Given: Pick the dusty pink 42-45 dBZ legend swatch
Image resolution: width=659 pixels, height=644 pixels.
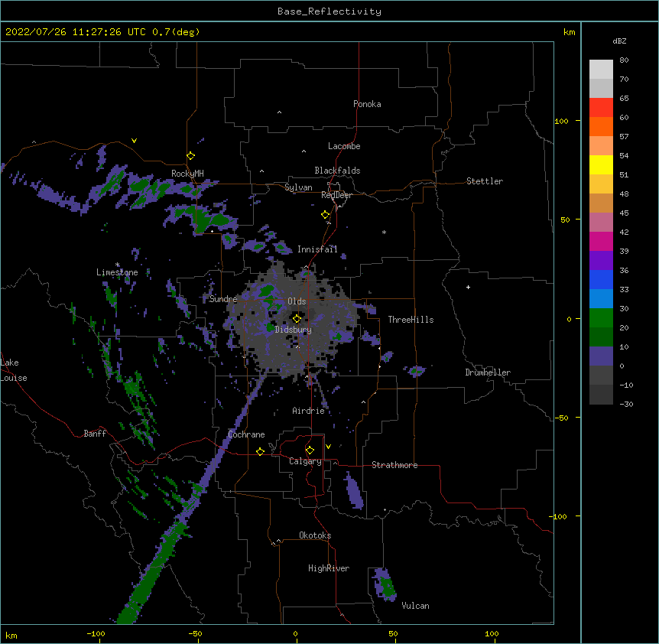Looking at the screenshot, I should pyautogui.click(x=601, y=223).
